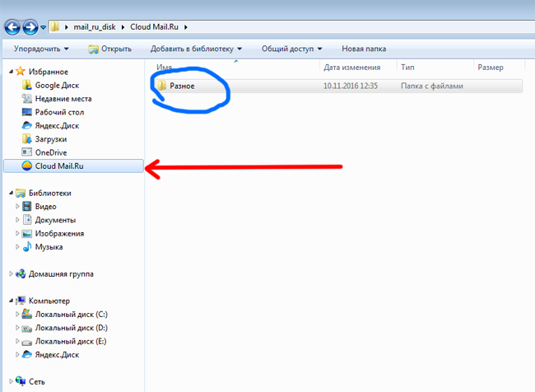Click the Back navigation arrow button
535x392 pixels.
[x=12, y=27]
